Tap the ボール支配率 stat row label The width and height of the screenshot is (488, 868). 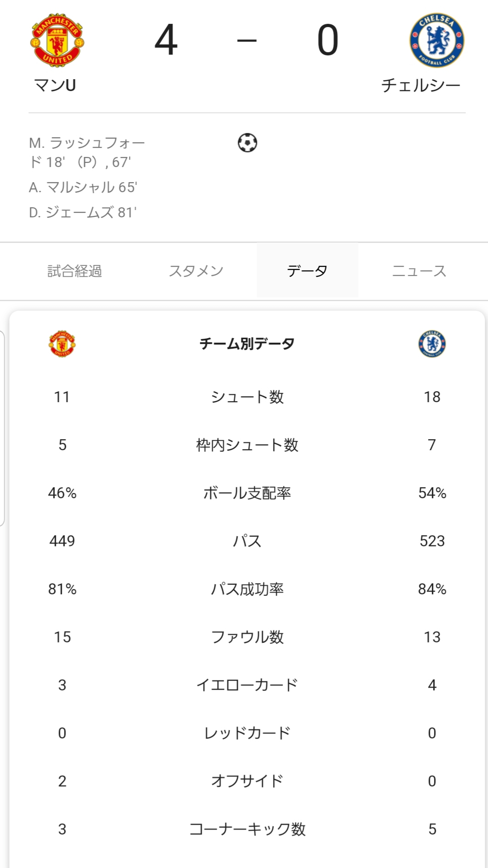click(247, 493)
